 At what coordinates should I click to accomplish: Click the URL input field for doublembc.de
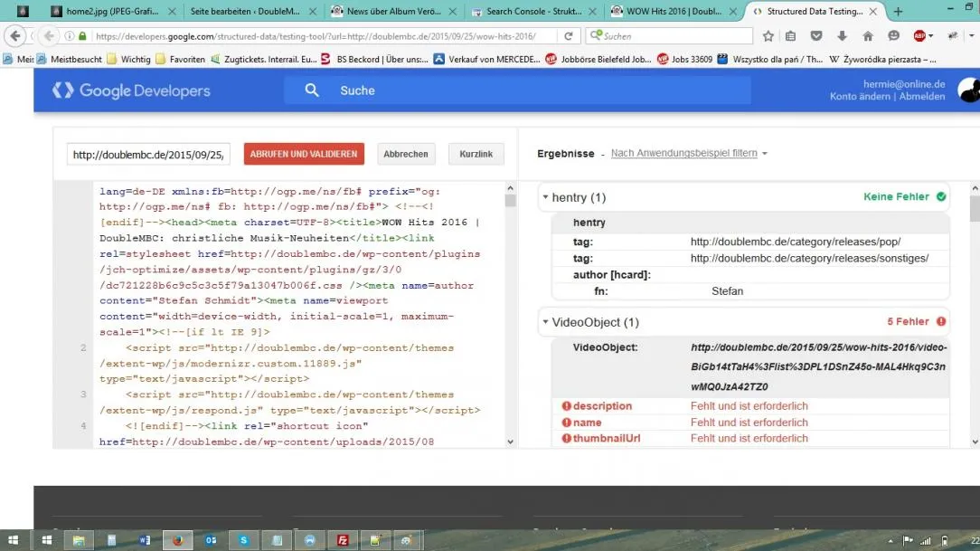click(149, 155)
